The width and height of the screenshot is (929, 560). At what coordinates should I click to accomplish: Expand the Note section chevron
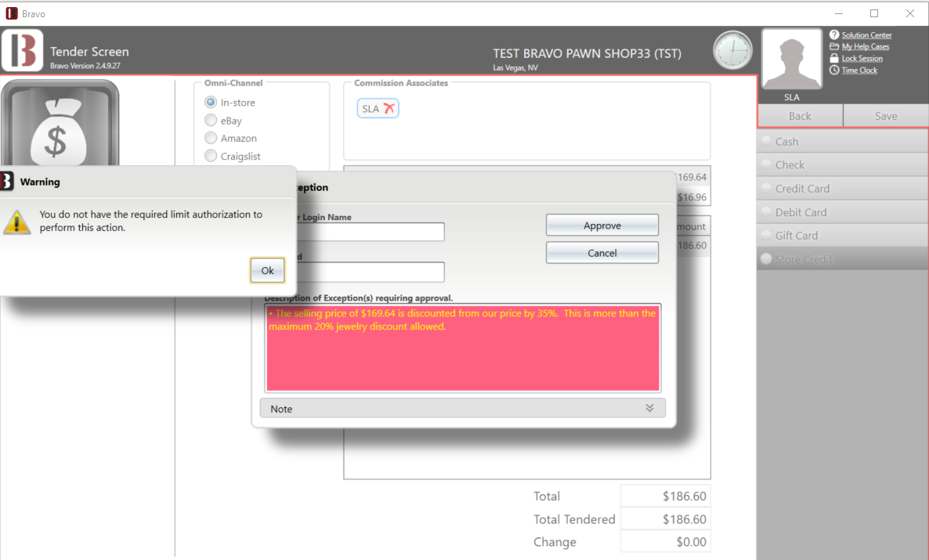(x=649, y=408)
